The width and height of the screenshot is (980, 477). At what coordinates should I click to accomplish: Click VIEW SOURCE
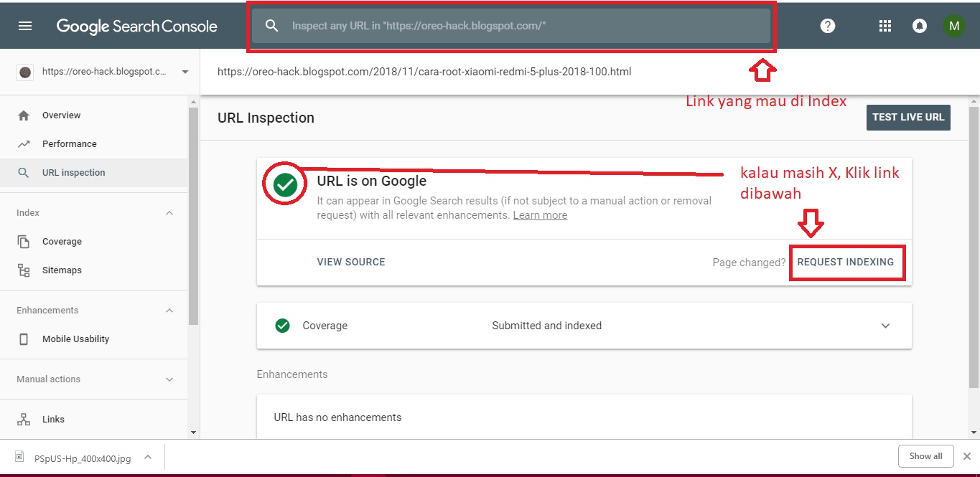click(x=351, y=263)
